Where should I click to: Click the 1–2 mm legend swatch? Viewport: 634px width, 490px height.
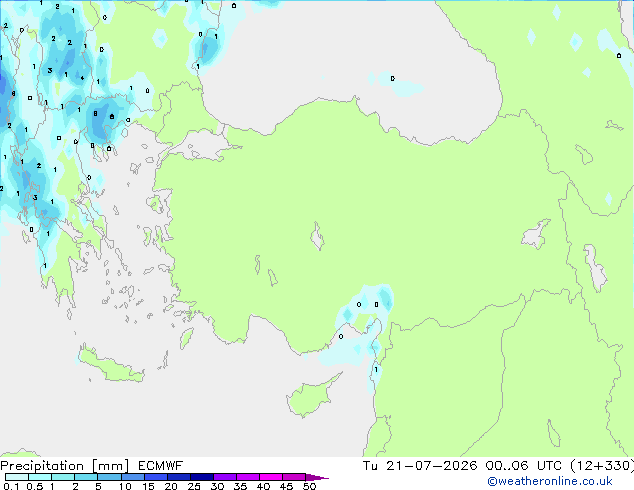[63, 477]
